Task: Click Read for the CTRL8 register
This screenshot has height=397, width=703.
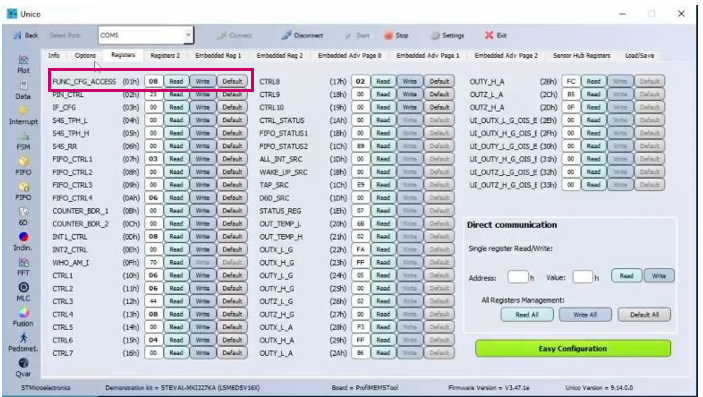Action: pyautogui.click(x=383, y=81)
